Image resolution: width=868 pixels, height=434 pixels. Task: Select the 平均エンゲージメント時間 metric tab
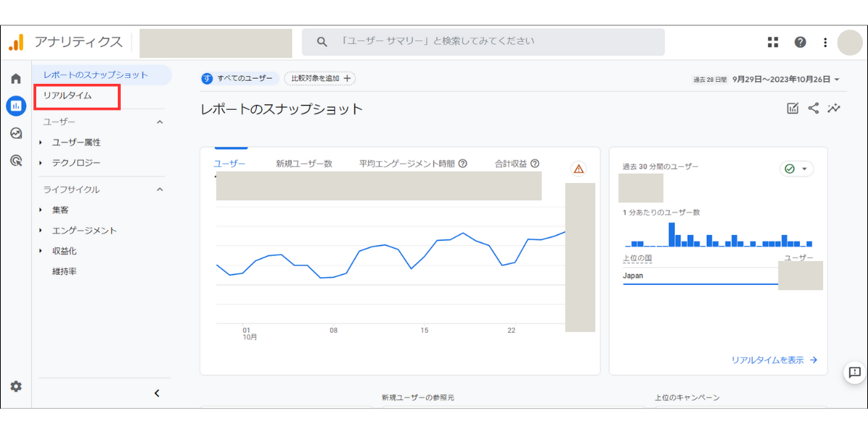pos(407,163)
